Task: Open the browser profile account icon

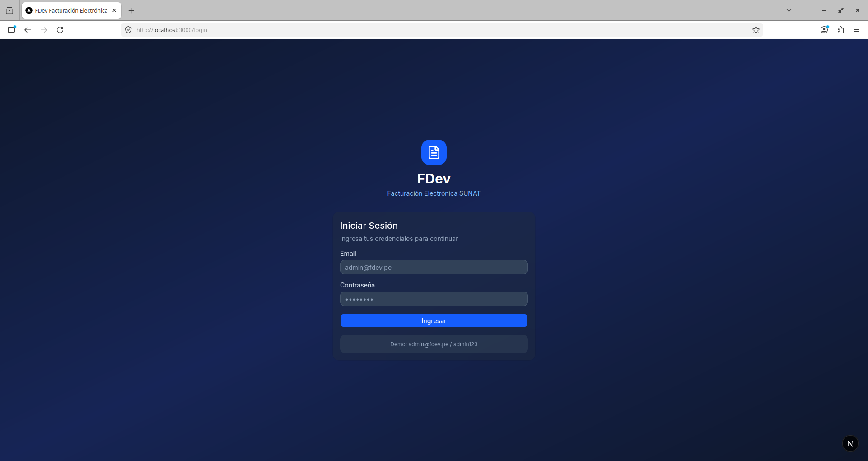Action: pyautogui.click(x=824, y=30)
